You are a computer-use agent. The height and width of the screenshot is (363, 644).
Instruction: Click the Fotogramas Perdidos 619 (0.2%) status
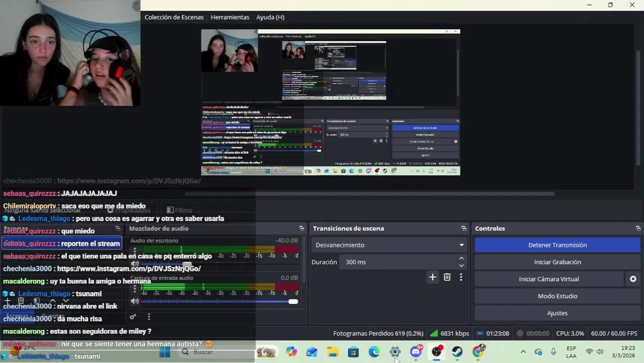click(x=378, y=333)
